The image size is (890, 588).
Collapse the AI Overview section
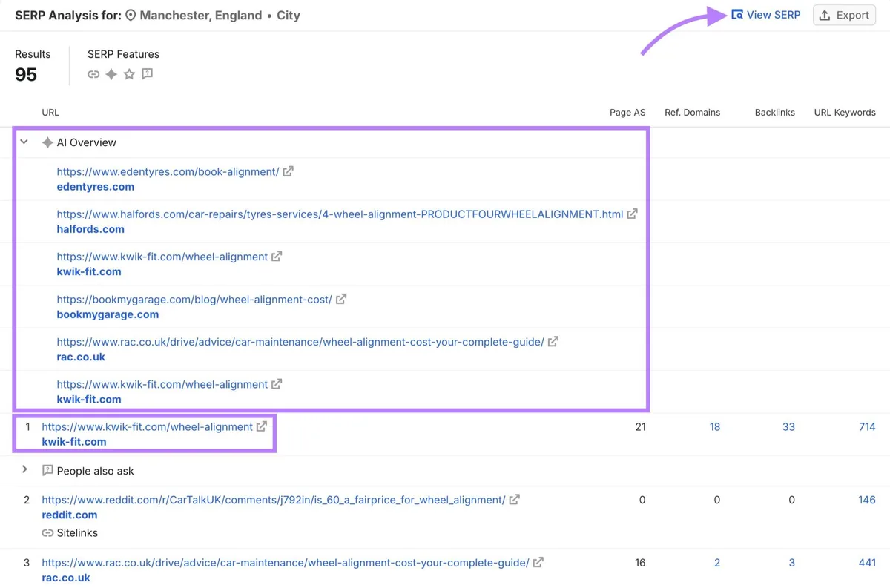click(x=24, y=142)
